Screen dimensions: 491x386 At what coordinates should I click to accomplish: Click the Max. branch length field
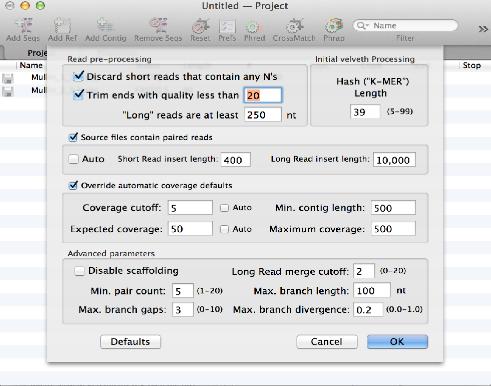click(x=372, y=290)
